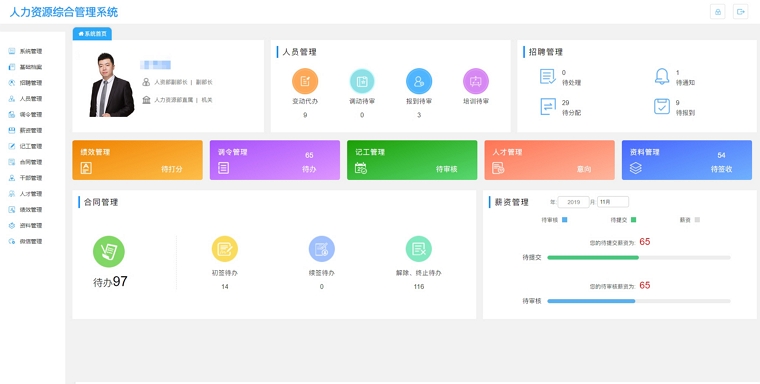The width and height of the screenshot is (760, 384).
Task: Toggle the 待审核 blue legend swatch
Action: pos(565,220)
